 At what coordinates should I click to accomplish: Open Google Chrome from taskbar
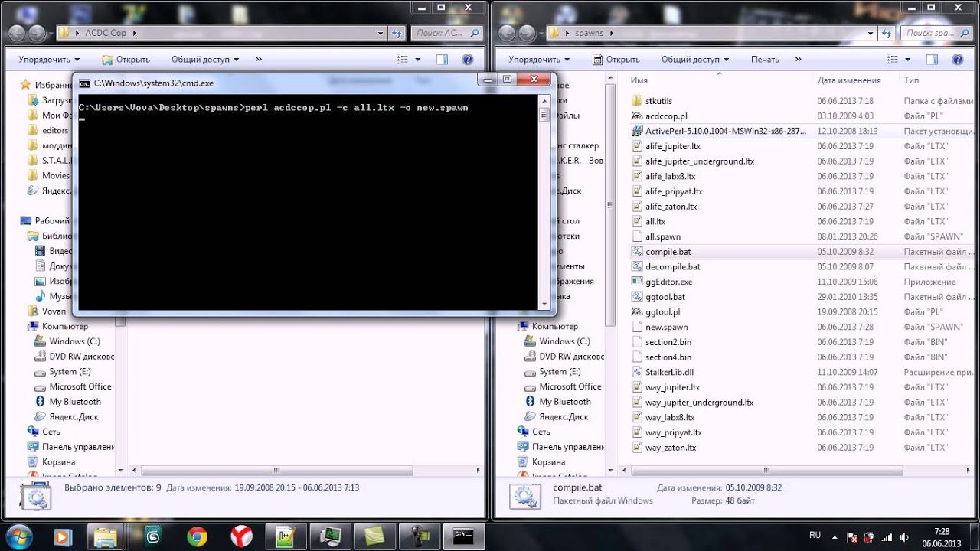click(x=197, y=536)
